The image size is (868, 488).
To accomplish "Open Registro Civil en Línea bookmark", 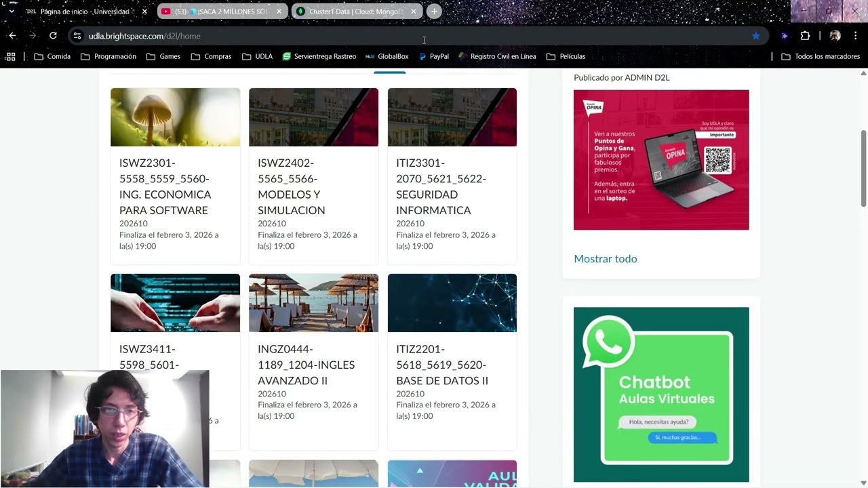I will tap(497, 56).
